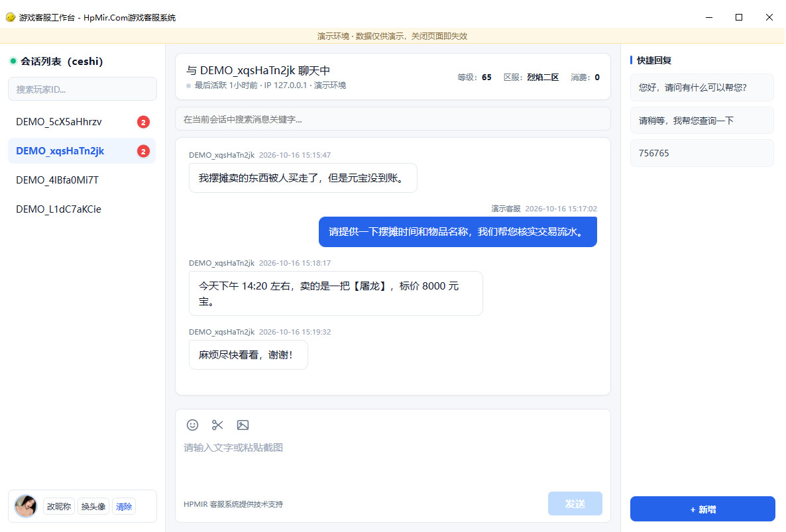This screenshot has width=786, height=532.
Task: Click the 清除 button
Action: [x=124, y=506]
